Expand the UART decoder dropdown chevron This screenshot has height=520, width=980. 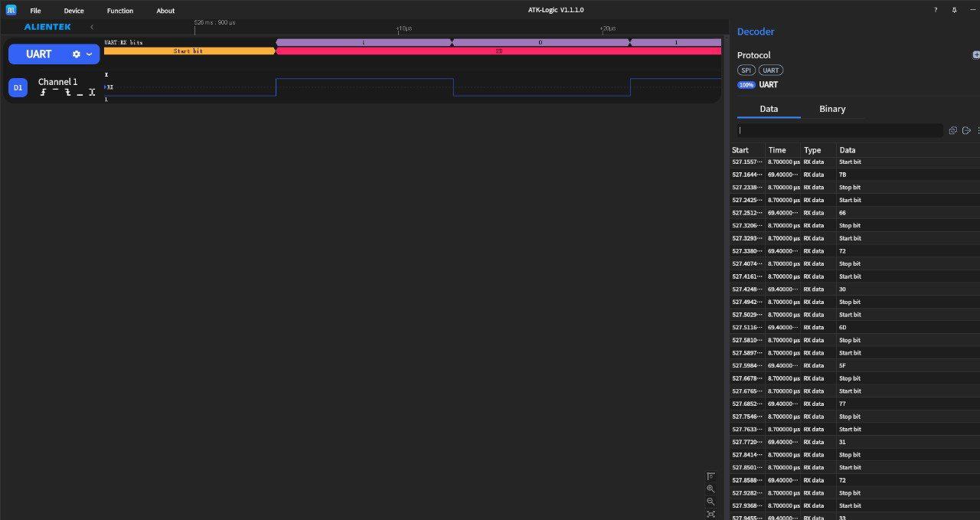click(89, 54)
